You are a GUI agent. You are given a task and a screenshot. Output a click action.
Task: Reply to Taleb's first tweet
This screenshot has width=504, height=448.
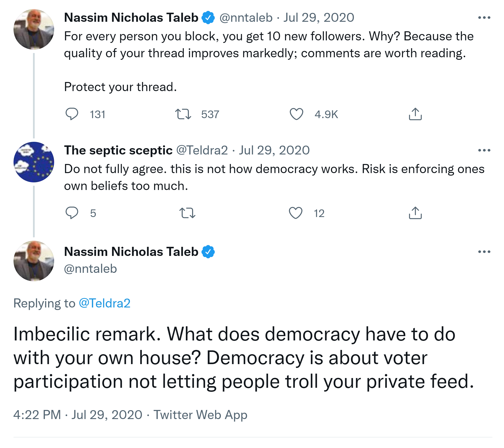click(x=72, y=114)
